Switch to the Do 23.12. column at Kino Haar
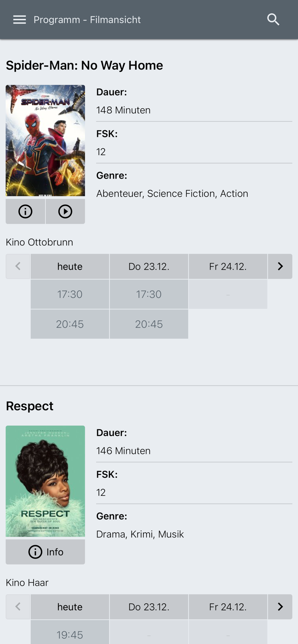The image size is (298, 644). (149, 607)
